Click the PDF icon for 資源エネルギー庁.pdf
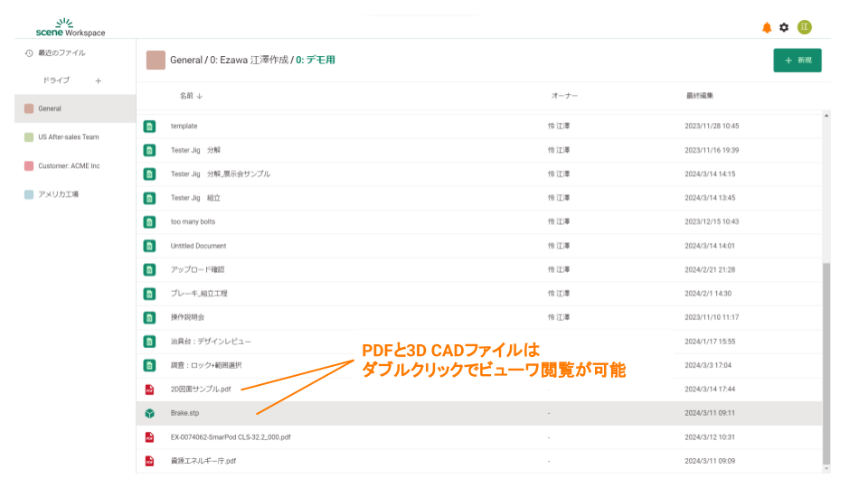The image size is (868, 488). (149, 461)
